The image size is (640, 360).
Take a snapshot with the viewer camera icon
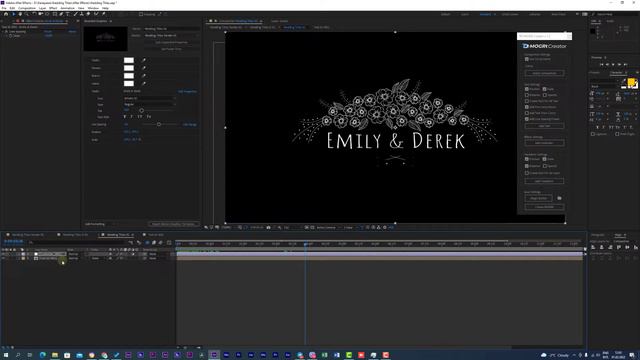tap(269, 227)
